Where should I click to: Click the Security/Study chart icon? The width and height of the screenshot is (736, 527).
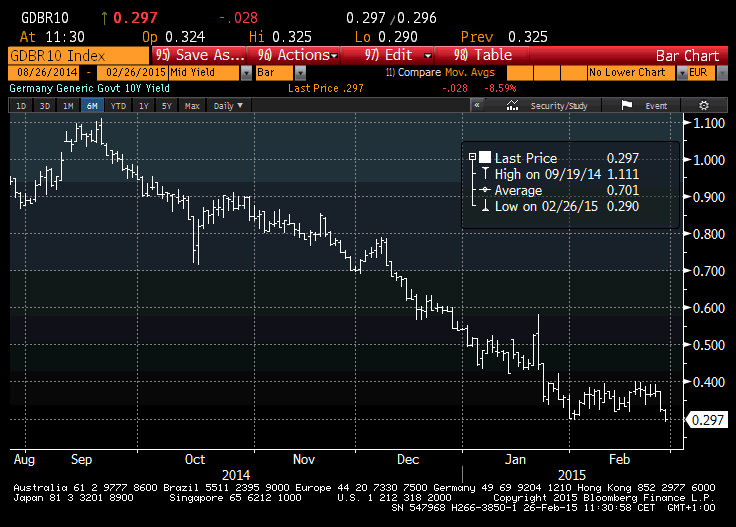click(x=512, y=106)
